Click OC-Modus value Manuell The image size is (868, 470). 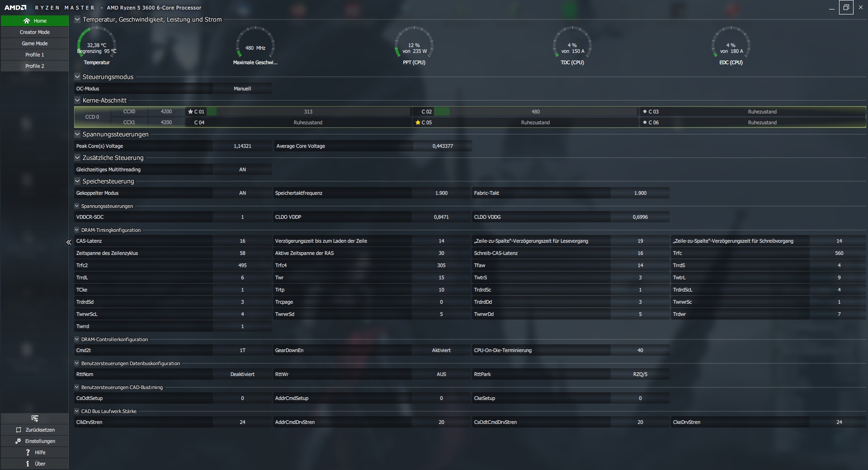(242, 89)
